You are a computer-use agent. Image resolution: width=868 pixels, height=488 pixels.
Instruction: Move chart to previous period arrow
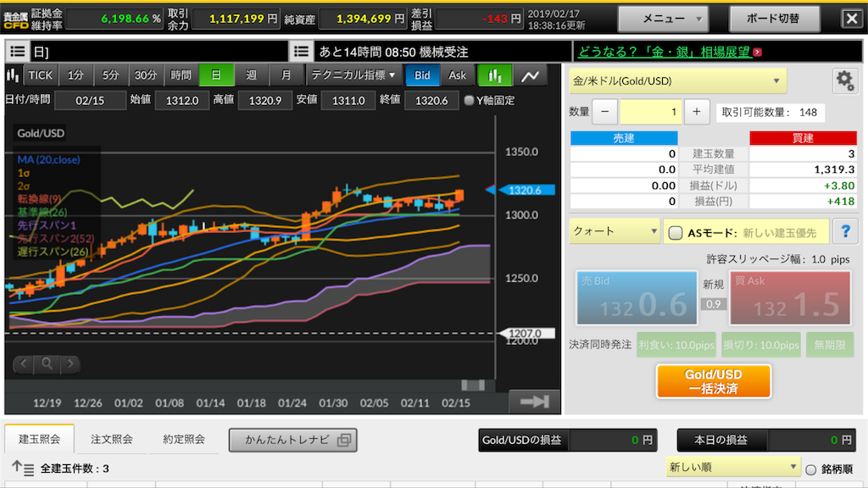coord(23,363)
